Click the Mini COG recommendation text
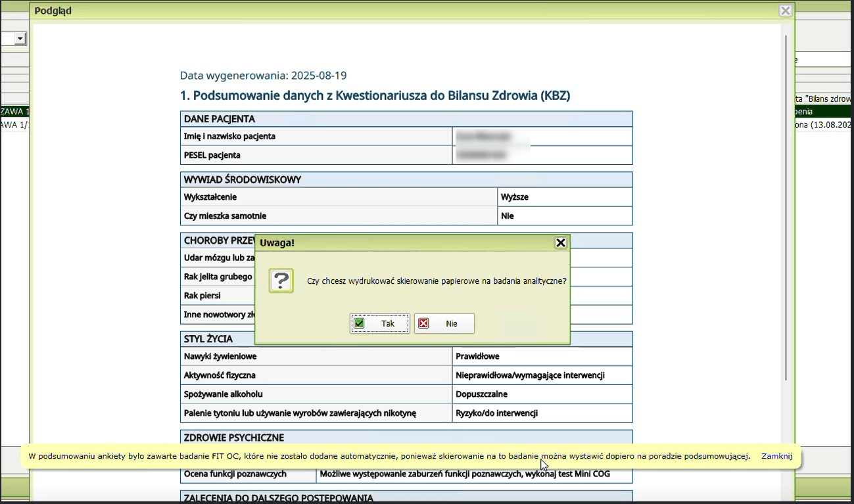The height and width of the screenshot is (504, 854). [466, 474]
